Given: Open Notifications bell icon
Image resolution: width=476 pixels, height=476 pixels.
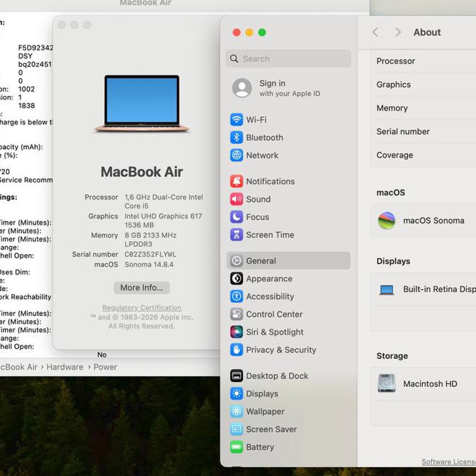Looking at the screenshot, I should (x=236, y=181).
